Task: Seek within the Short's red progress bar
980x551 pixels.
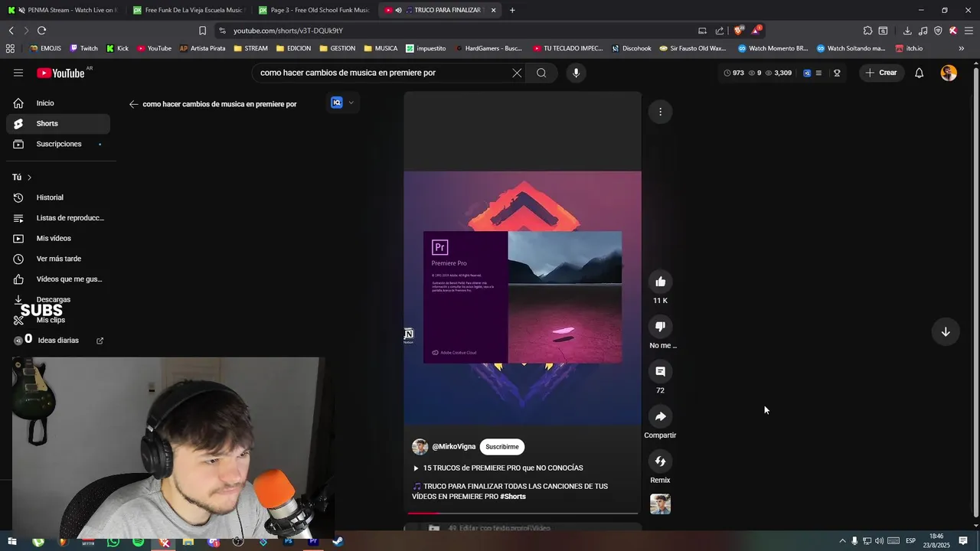Action: coord(523,513)
